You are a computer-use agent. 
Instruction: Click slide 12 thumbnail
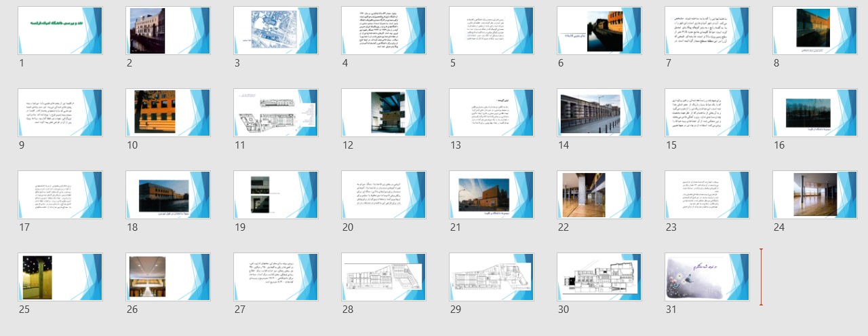(384, 113)
